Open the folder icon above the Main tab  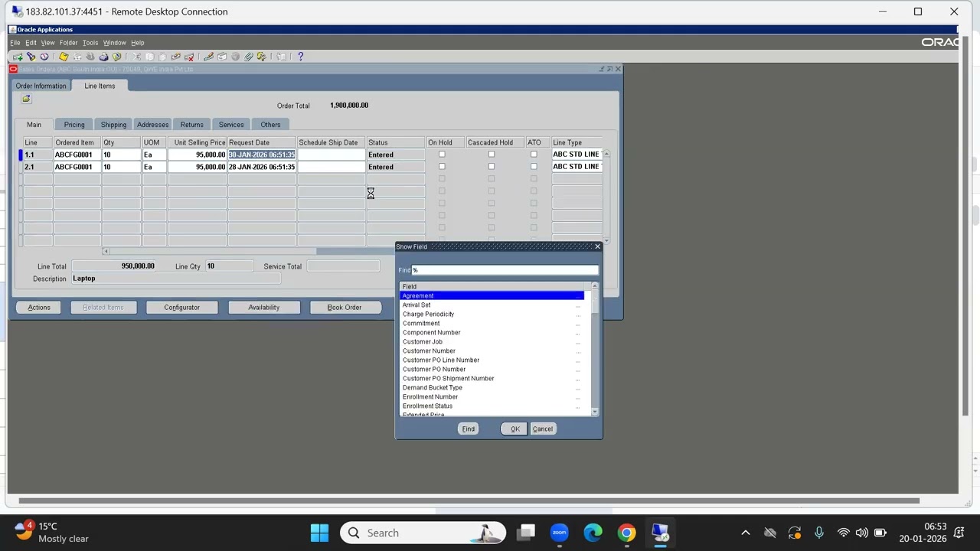point(26,99)
